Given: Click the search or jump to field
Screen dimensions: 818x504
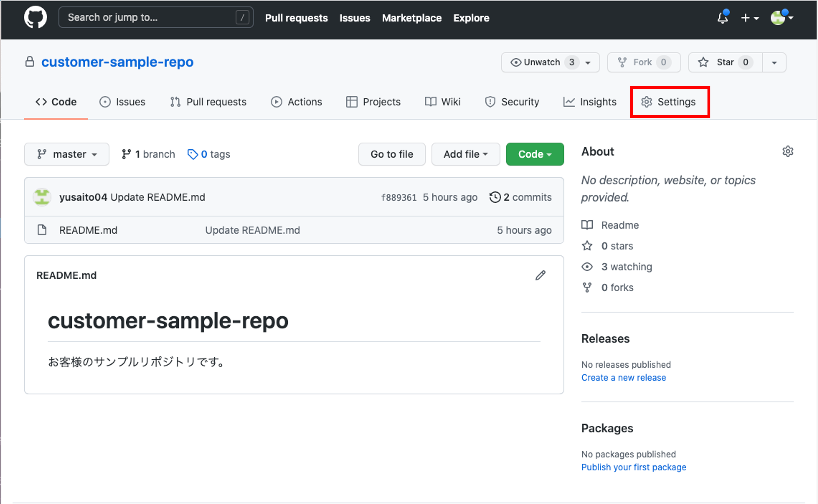Looking at the screenshot, I should (x=156, y=17).
